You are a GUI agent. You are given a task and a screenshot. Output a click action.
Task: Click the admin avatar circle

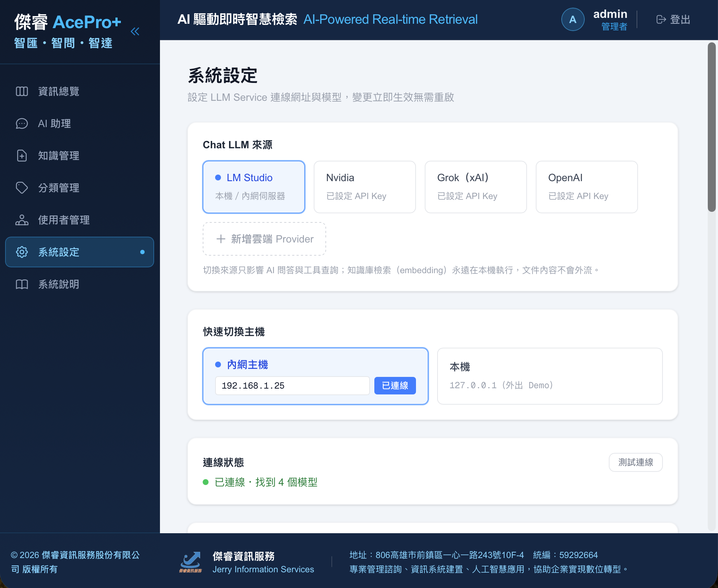pos(573,19)
